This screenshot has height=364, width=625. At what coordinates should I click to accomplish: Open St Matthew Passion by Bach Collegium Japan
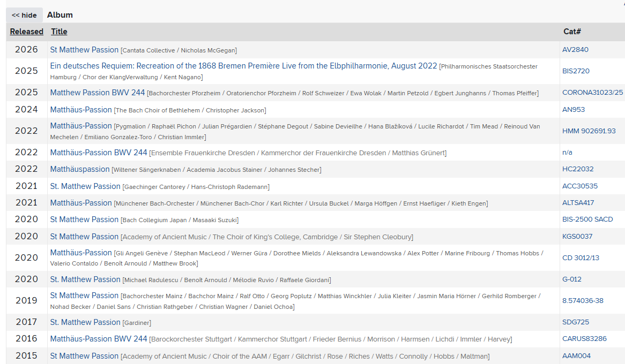point(84,219)
